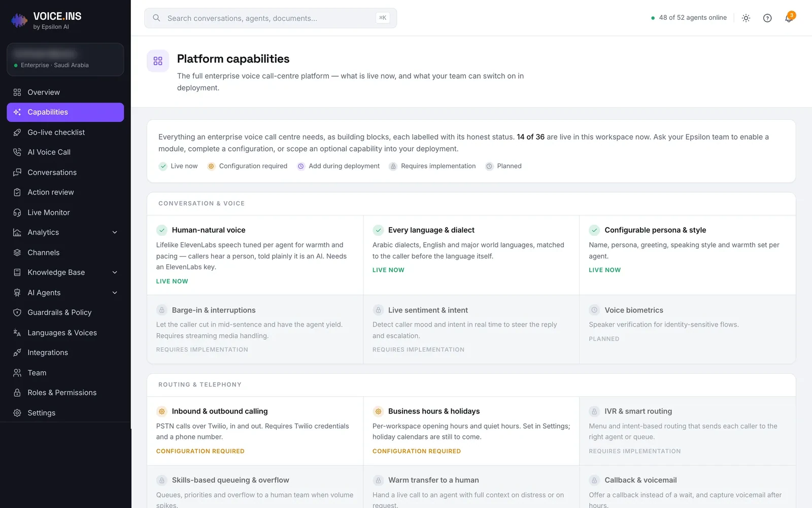Click the Requires implementation legend item
Image resolution: width=812 pixels, height=508 pixels.
tap(432, 166)
